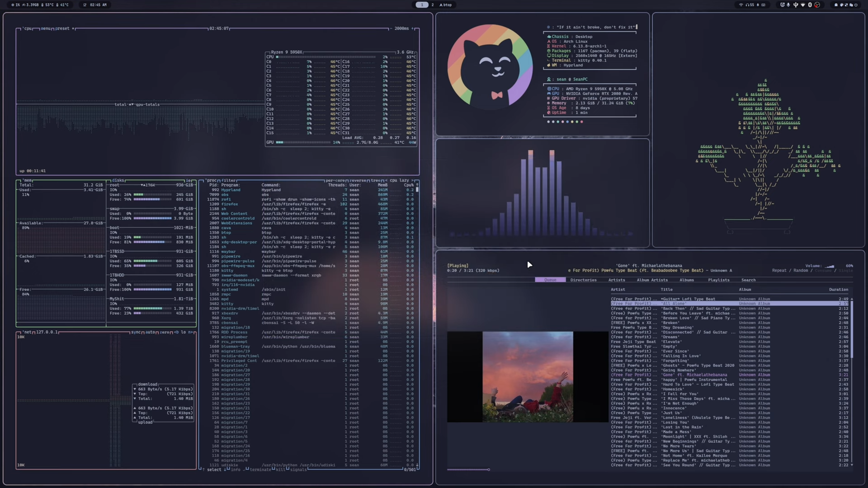868x488 pixels.
Task: Click the headphones volume 55 indicator
Action: coord(750,5)
